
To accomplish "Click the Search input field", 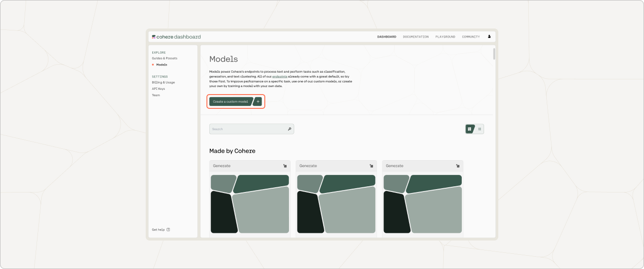I will 252,129.
